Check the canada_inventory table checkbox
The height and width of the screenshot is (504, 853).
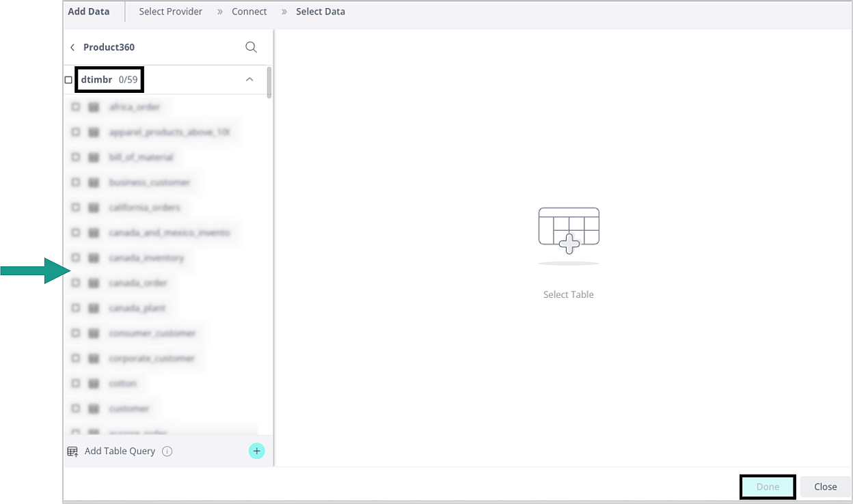point(76,258)
